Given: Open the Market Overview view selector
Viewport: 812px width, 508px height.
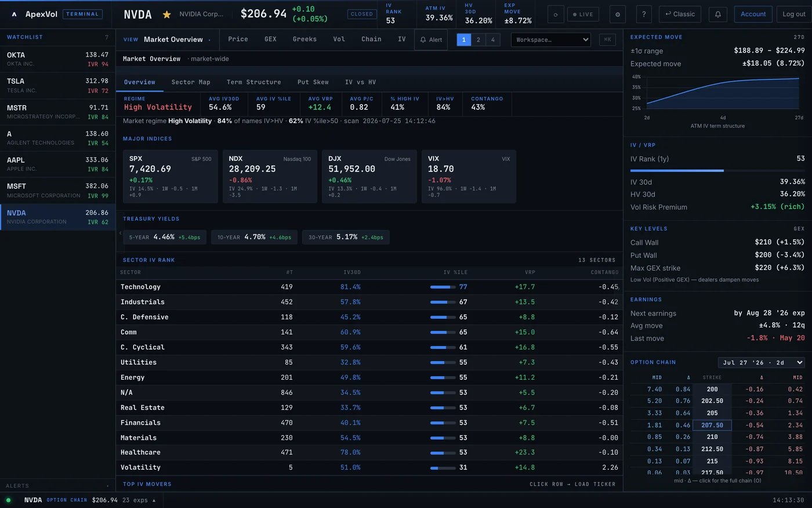Looking at the screenshot, I should pyautogui.click(x=168, y=39).
